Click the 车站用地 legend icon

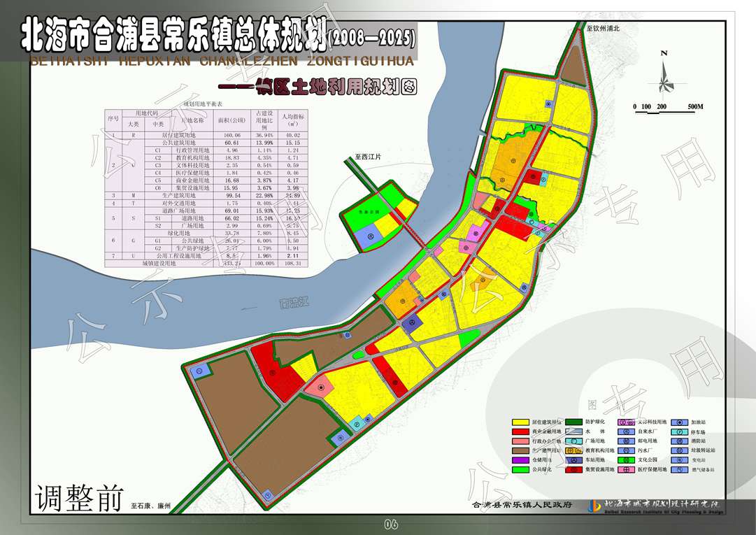point(574,461)
